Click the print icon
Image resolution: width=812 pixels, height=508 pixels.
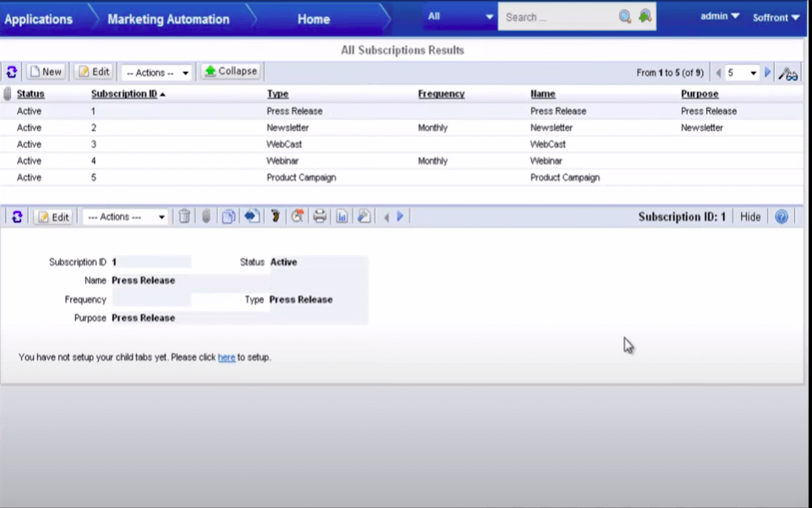coord(320,216)
